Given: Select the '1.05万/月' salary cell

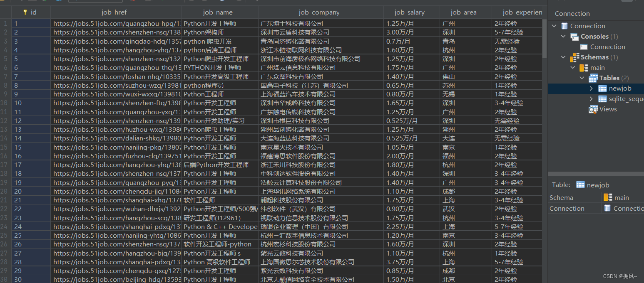Looking at the screenshot, I should coord(412,147).
